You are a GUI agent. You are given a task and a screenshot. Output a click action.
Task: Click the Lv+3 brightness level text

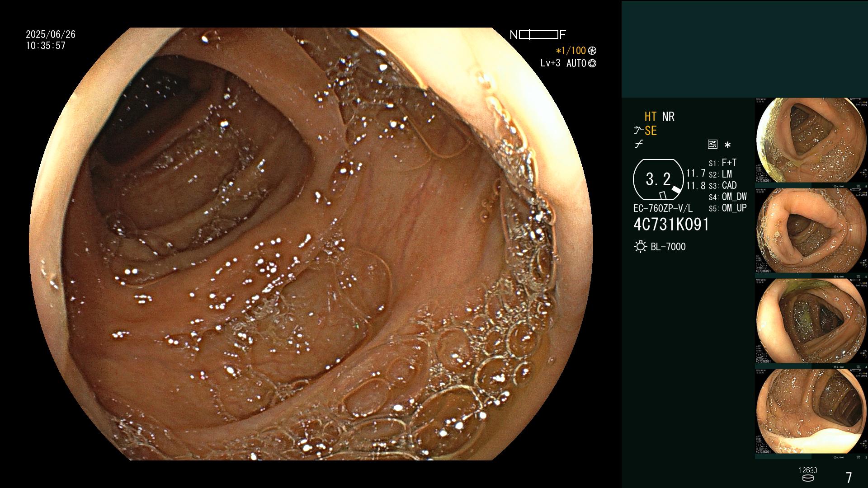pyautogui.click(x=550, y=63)
